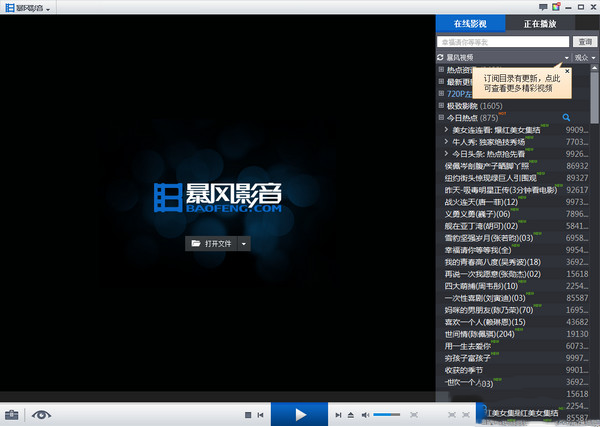600x427 pixels.
Task: Switch to the 在线影视 tab
Action: tap(470, 24)
